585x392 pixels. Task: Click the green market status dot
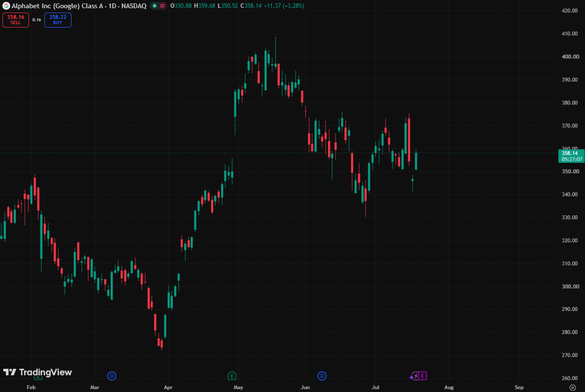154,6
